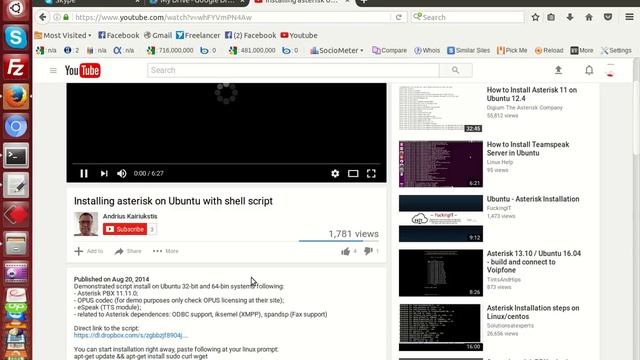The image size is (640, 360).
Task: Seek on the video progress bar
Action: (226, 164)
